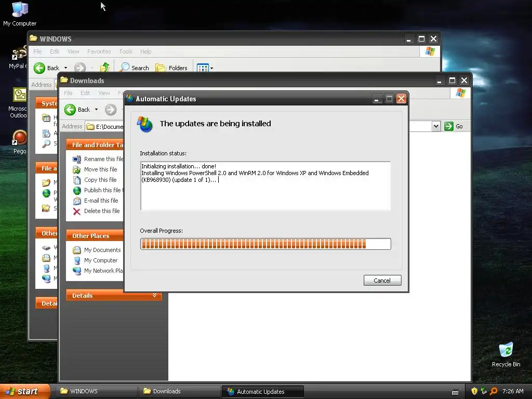Screen dimensions: 532x399
Task: Click Search in WINDOWS window toolbar
Action: (135, 68)
